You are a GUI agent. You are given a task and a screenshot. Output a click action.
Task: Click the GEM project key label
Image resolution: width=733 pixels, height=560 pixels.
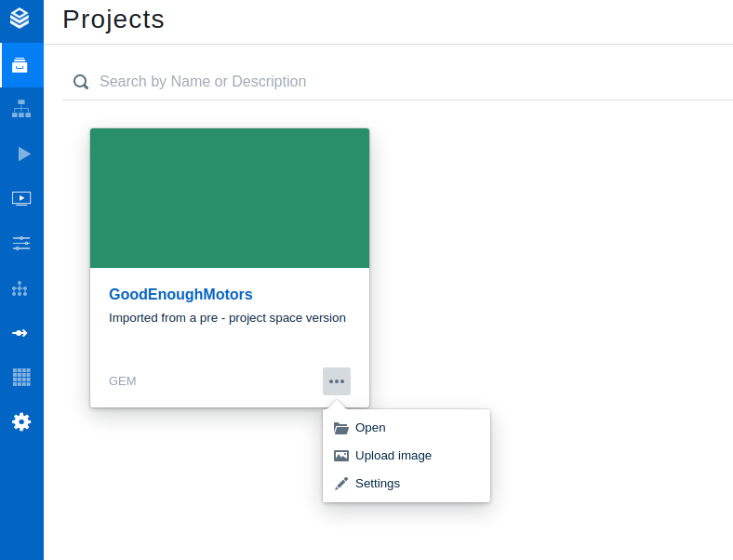pyautogui.click(x=122, y=381)
